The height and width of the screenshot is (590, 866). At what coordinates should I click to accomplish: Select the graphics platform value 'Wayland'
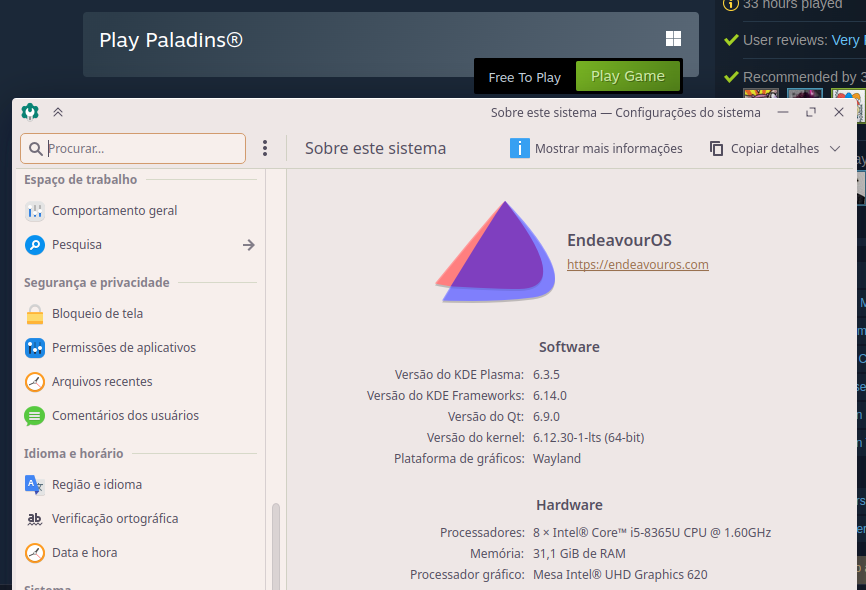pos(557,459)
